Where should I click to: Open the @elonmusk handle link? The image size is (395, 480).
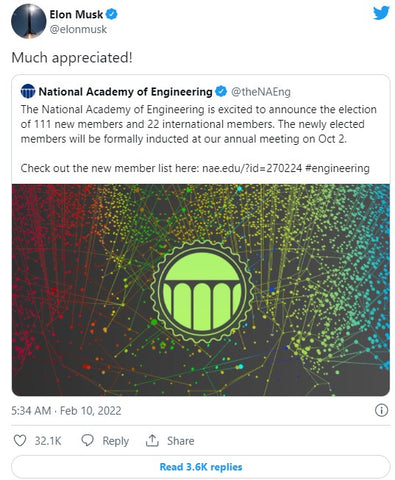[78, 29]
